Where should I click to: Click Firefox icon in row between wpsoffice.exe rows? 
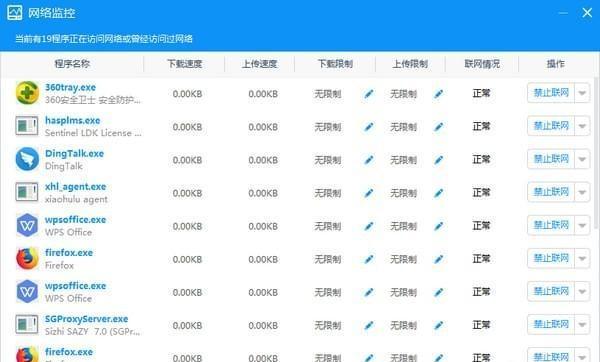pos(27,258)
